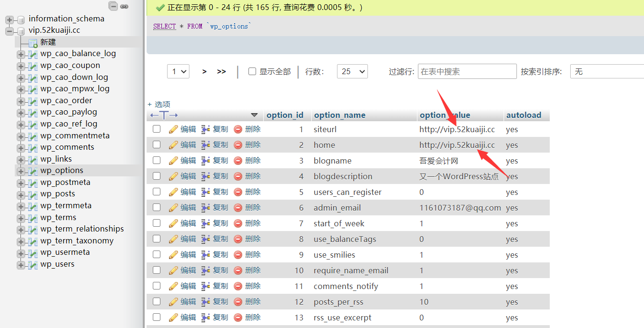Click the new table icon beside 新建
Image resolution: width=644 pixels, height=328 pixels.
32,43
